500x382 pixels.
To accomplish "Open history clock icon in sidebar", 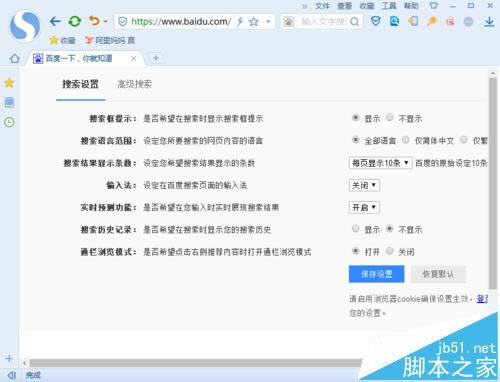I will (x=9, y=122).
